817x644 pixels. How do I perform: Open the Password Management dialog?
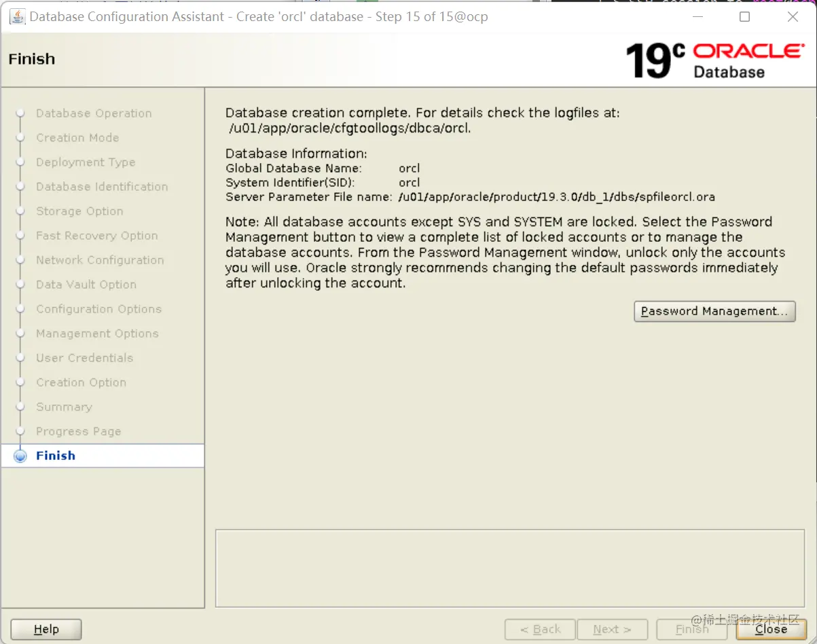(x=714, y=311)
